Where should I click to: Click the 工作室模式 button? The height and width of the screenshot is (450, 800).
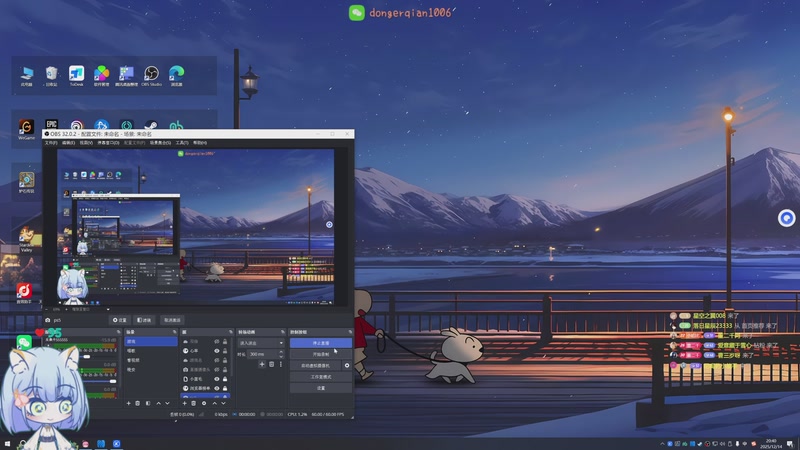pos(321,377)
